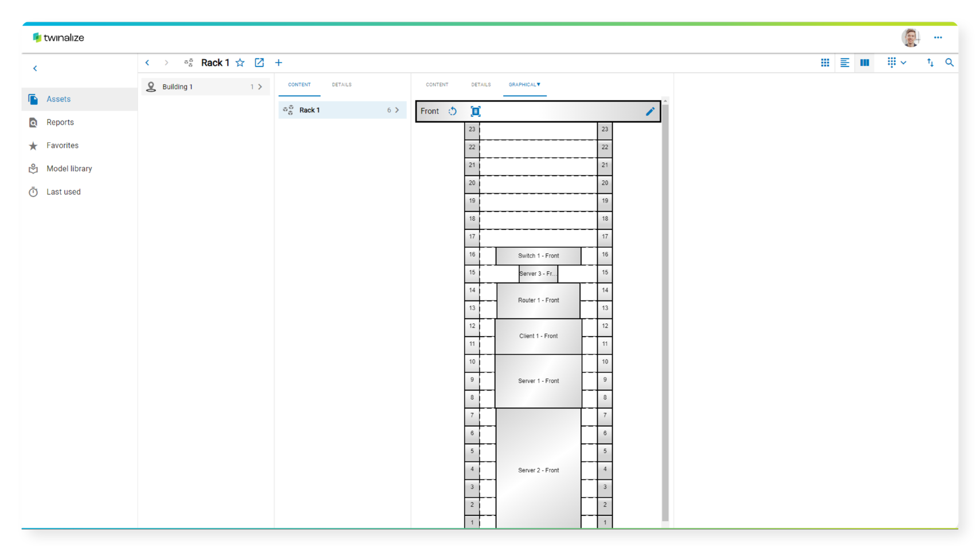
Task: Click the plus icon to add an item
Action: (x=279, y=63)
